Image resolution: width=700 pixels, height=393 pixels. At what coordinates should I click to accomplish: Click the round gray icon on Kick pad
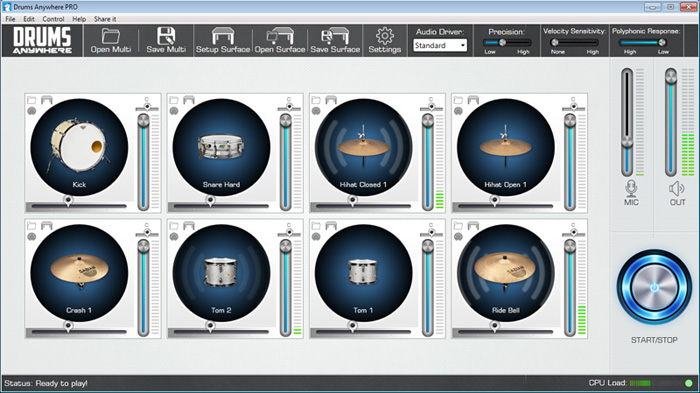tap(32, 111)
